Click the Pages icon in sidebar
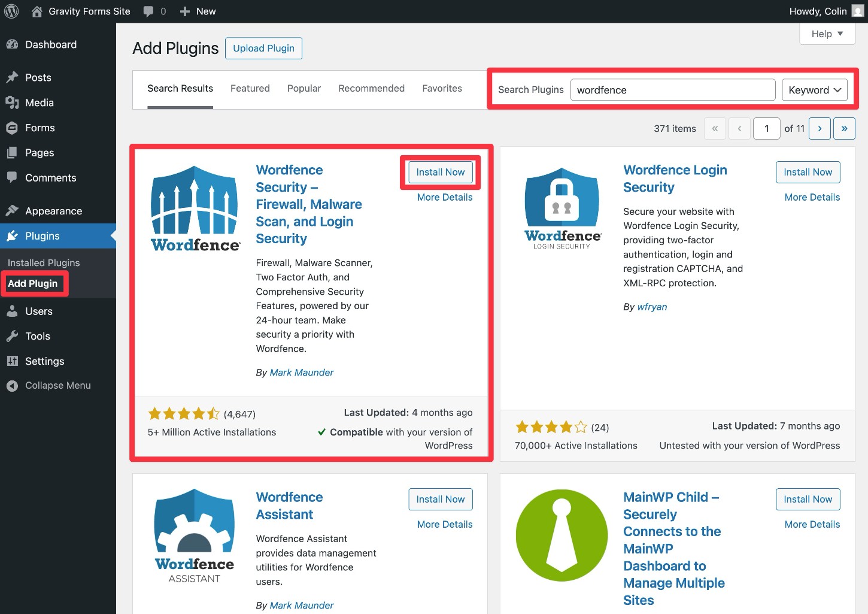This screenshot has width=868, height=614. [12, 153]
